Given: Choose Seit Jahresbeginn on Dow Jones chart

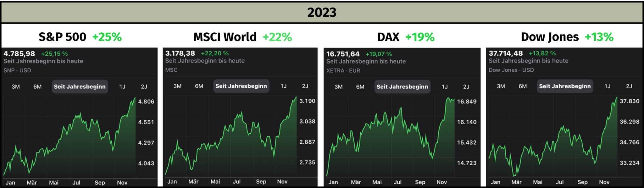Looking at the screenshot, I should 565,86.
